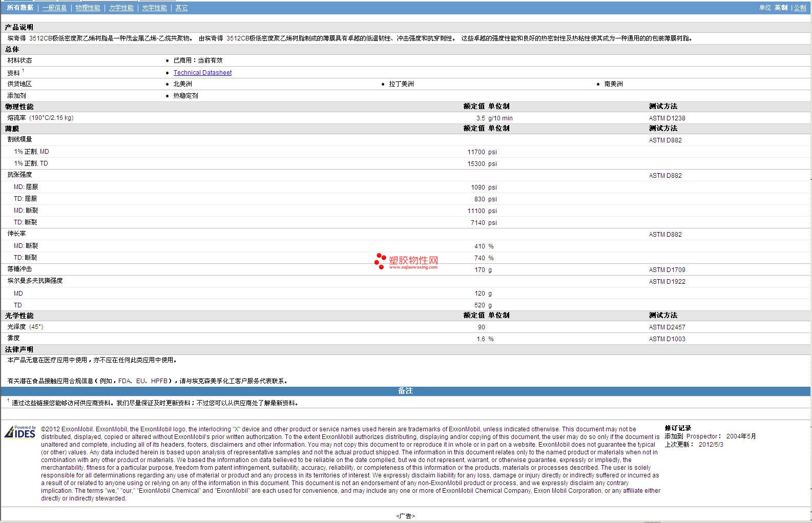Image resolution: width=812 pixels, height=523 pixels.
Task: Click the 雾度 row label
Action: point(13,338)
